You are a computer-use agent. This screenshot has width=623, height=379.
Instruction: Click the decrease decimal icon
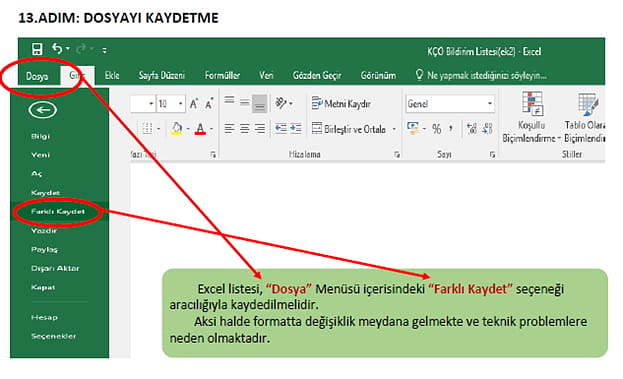(488, 129)
